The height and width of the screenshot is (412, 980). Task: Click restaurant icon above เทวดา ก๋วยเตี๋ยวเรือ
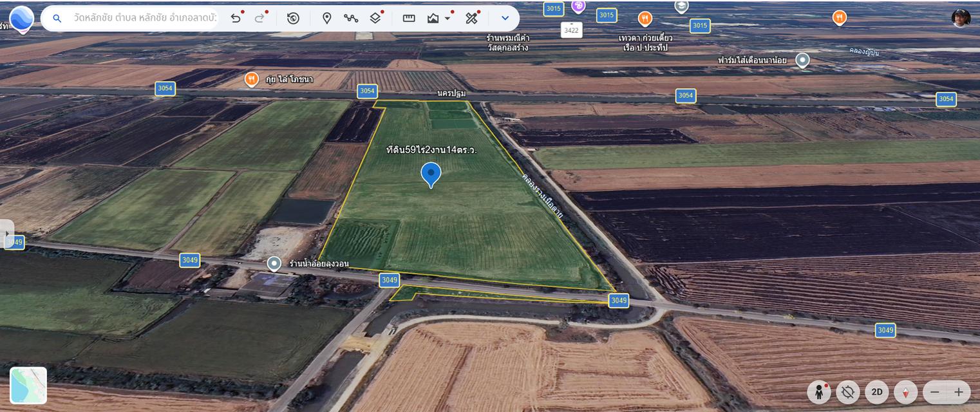tap(645, 19)
